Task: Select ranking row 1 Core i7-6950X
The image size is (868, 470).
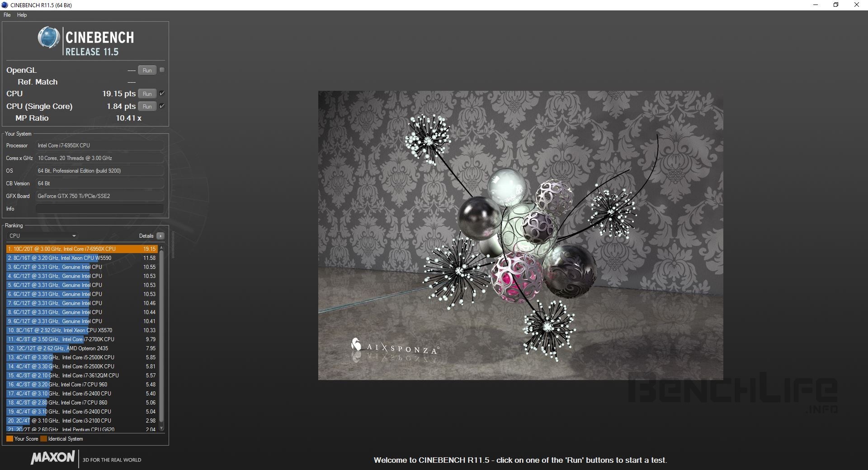Action: click(x=82, y=249)
